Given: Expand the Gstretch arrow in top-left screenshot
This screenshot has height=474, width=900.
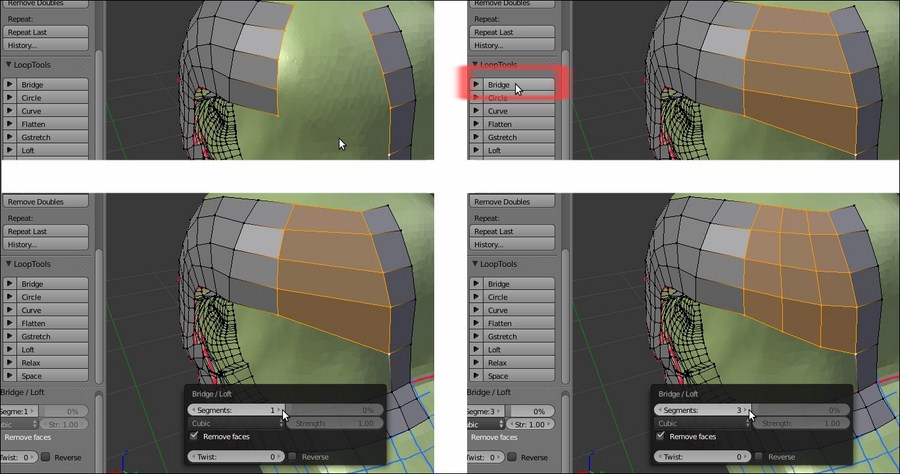Looking at the screenshot, I should pos(10,137).
